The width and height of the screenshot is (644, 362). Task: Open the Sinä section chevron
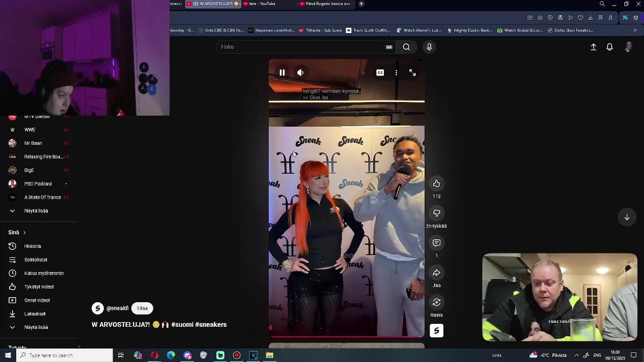tap(24, 233)
